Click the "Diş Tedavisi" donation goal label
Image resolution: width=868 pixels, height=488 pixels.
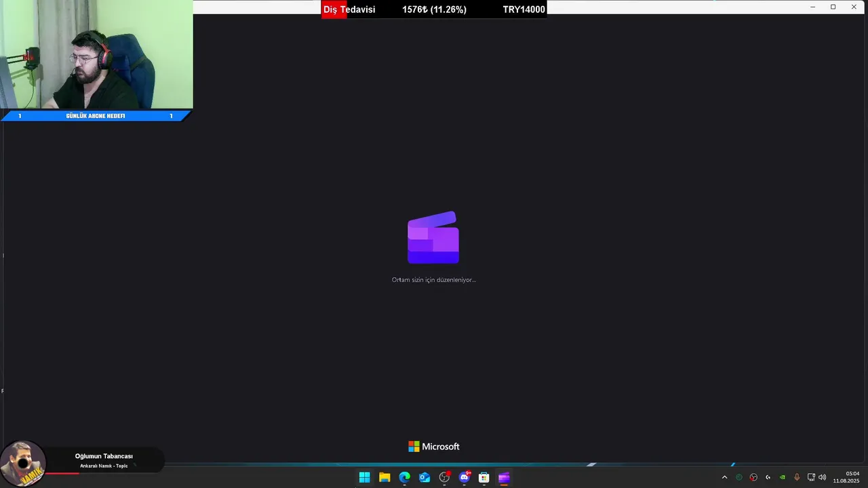tap(349, 9)
